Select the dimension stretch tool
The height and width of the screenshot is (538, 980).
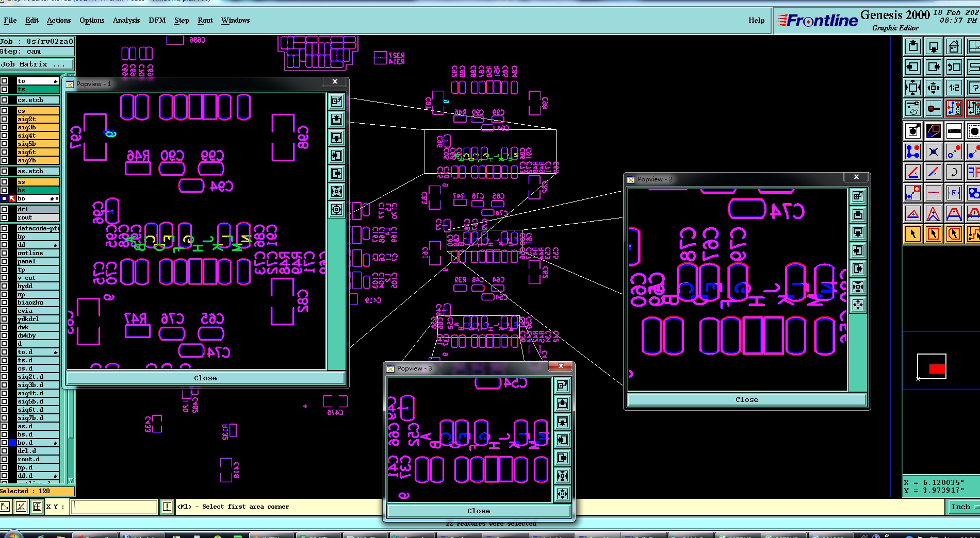(954, 193)
